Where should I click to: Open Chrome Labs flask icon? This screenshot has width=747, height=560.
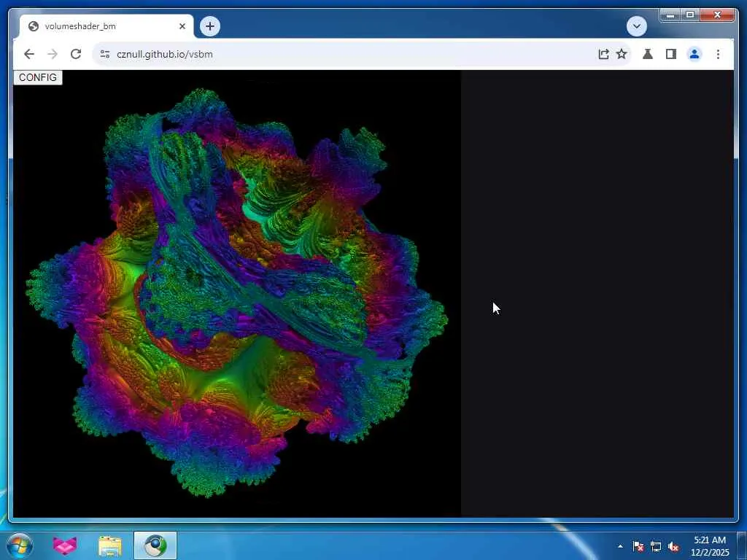click(x=648, y=54)
